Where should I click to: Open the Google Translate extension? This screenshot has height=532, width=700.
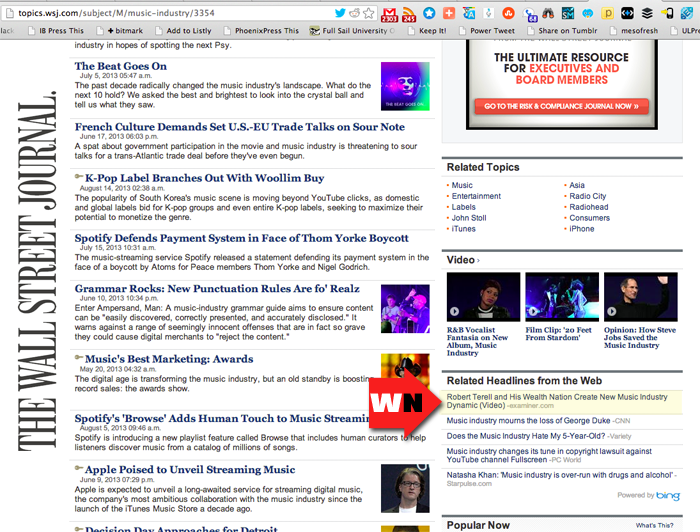(469, 13)
